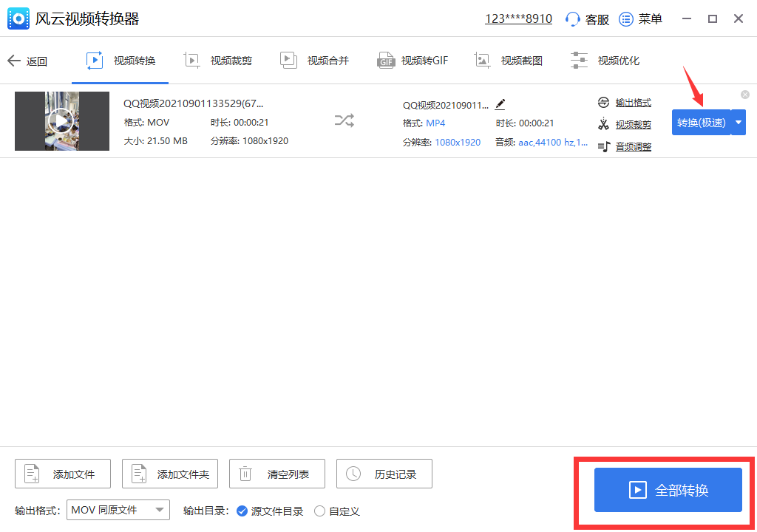Click the app logo in the title bar
Screen dimensions: 757x532
pos(18,18)
